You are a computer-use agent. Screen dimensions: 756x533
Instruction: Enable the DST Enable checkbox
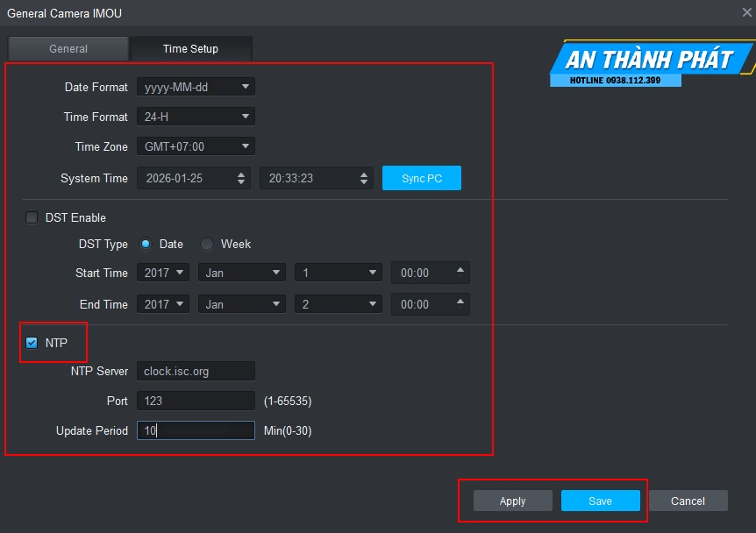[32, 217]
